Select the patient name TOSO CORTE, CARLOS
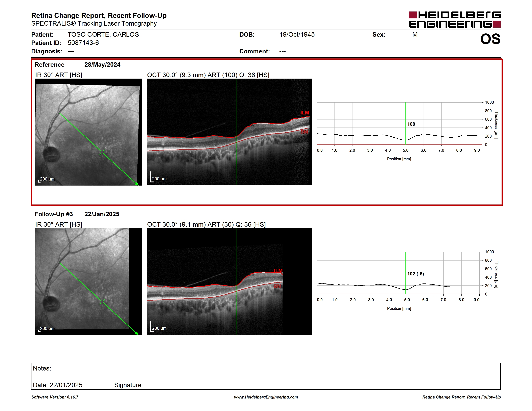The height and width of the screenshot is (411, 532). (103, 35)
